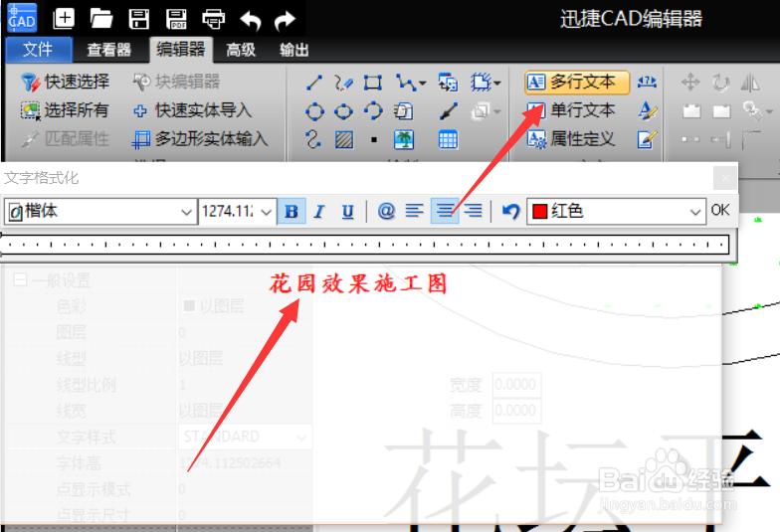
Task: Click the rotate tool icon
Action: (720, 82)
